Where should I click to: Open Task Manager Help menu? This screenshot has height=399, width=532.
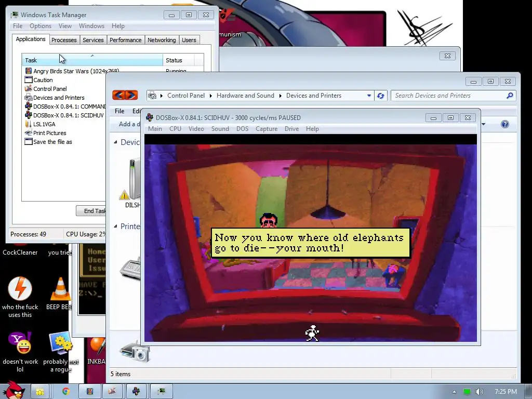(x=118, y=26)
